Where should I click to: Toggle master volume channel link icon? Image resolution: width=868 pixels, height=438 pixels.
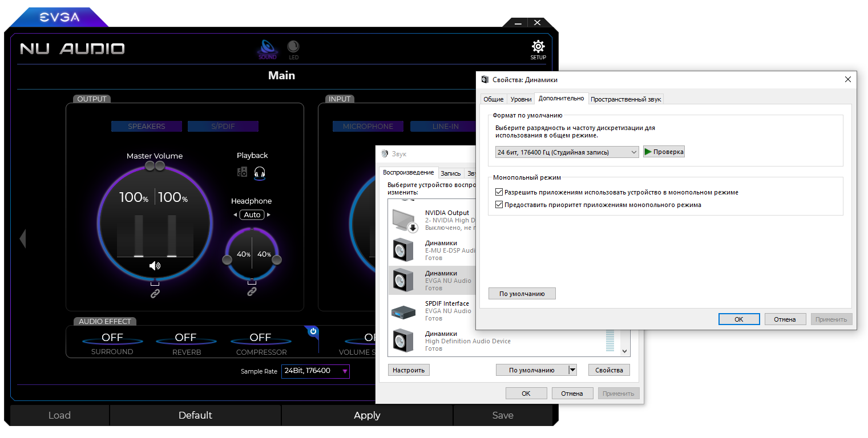[x=155, y=293]
